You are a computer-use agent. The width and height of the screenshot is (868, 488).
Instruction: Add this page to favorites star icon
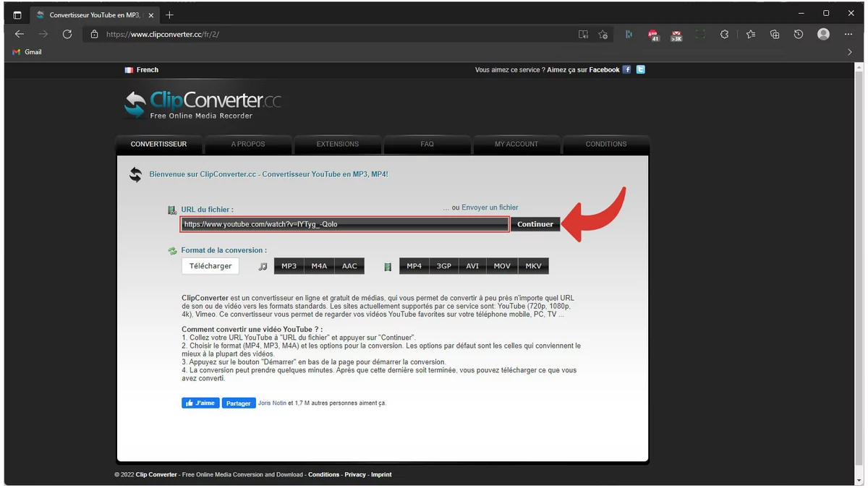point(603,34)
